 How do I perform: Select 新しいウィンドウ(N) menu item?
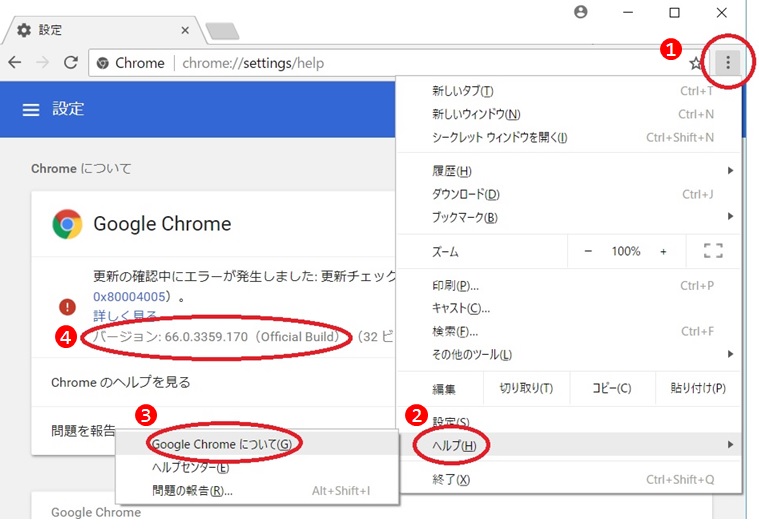click(569, 114)
